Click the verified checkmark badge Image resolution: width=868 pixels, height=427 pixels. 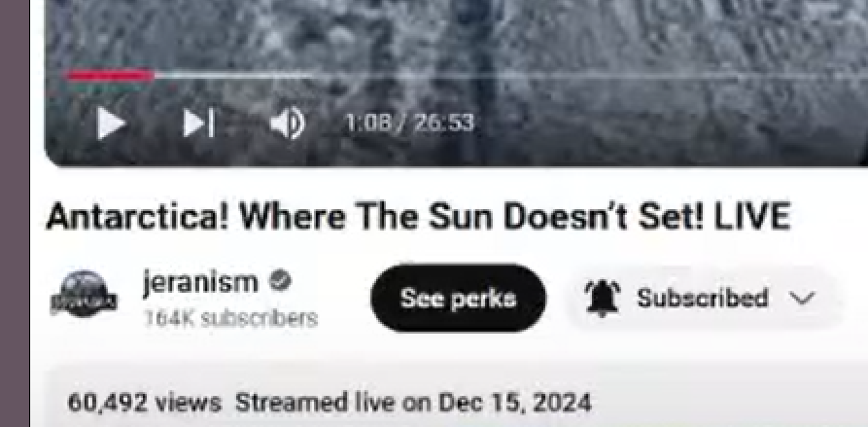280,281
